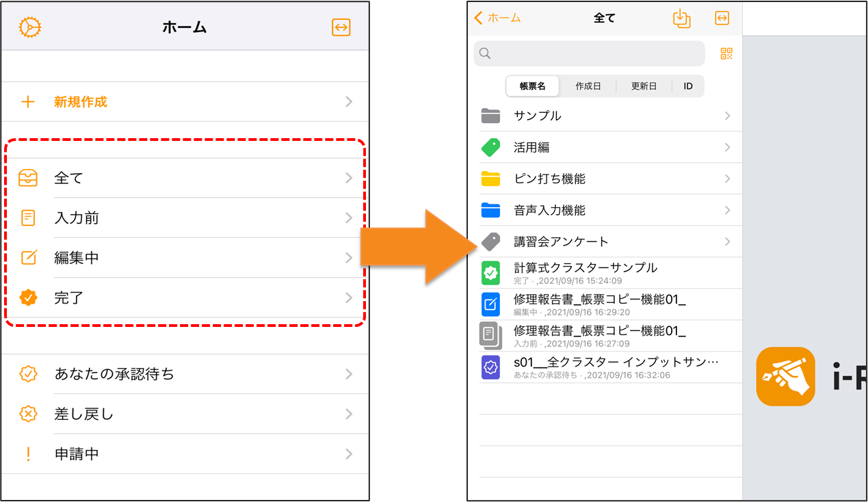This screenshot has width=868, height=502.
Task: Select the ID sort segment
Action: pyautogui.click(x=688, y=86)
